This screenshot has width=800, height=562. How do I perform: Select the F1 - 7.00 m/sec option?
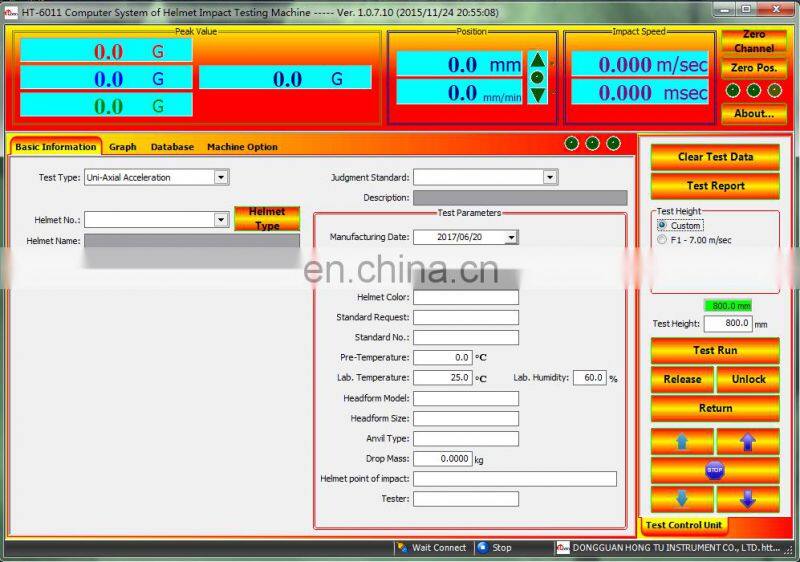pyautogui.click(x=662, y=240)
